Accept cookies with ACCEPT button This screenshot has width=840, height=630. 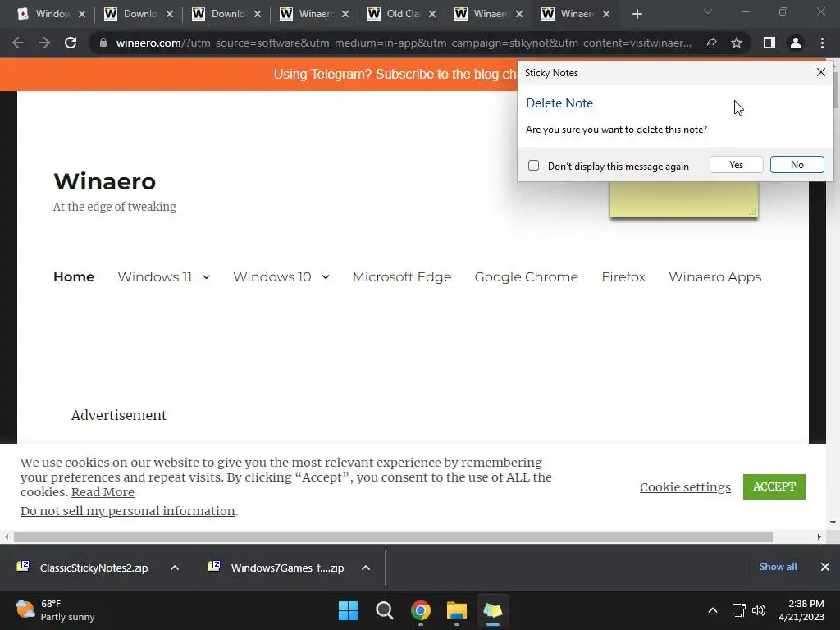(x=774, y=486)
